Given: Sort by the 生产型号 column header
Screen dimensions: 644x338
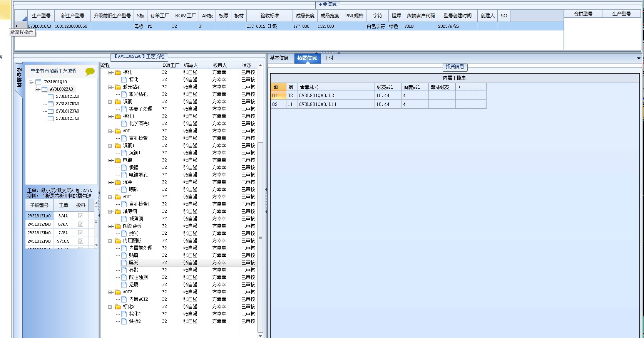Looking at the screenshot, I should click(x=41, y=16).
